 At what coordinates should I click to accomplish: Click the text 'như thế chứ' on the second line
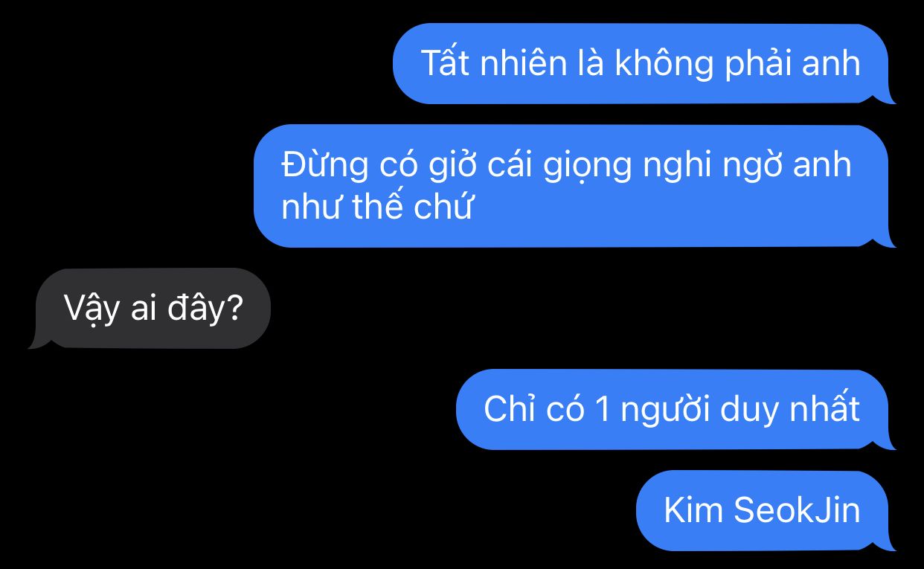click(376, 207)
